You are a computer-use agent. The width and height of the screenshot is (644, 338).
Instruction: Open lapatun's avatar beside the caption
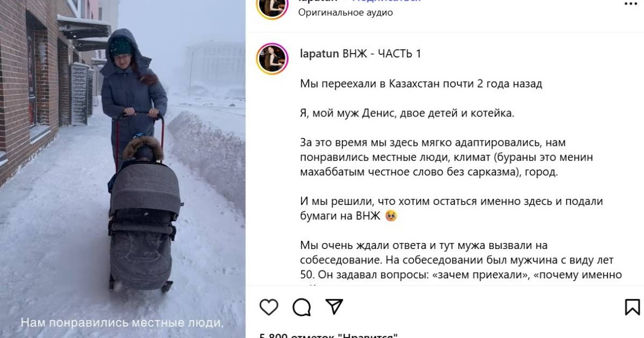click(273, 58)
